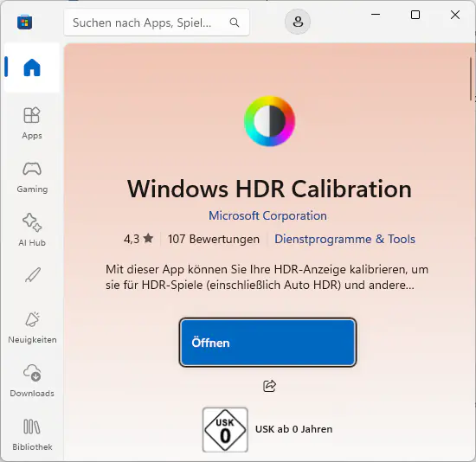Viewport: 476px width, 462px height.
Task: Open the Gaming section in sidebar
Action: [32, 177]
